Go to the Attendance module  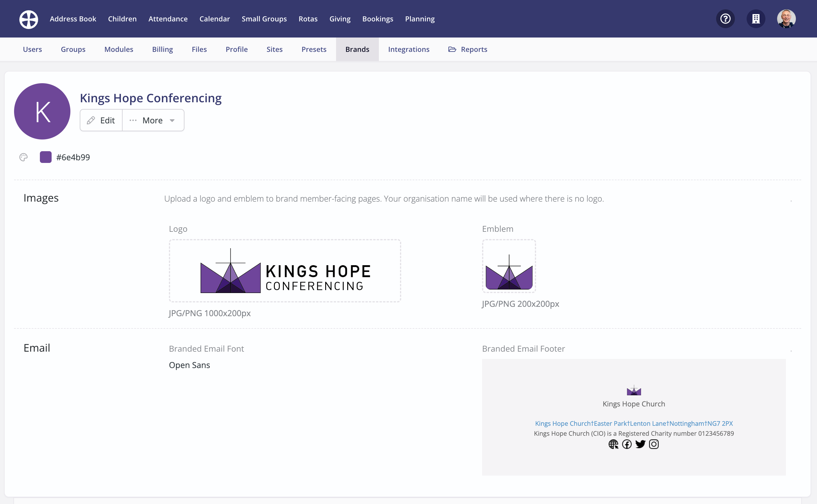coord(168,19)
